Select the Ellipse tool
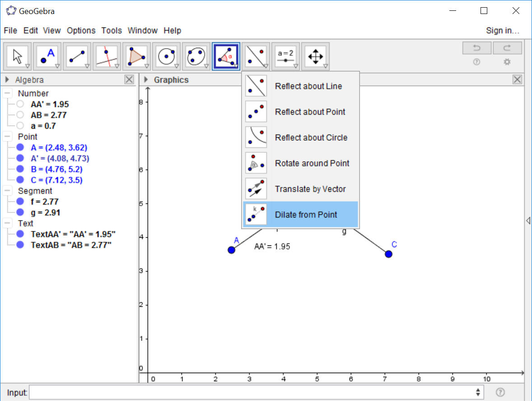Screen dimensions: 532x401 196,55
